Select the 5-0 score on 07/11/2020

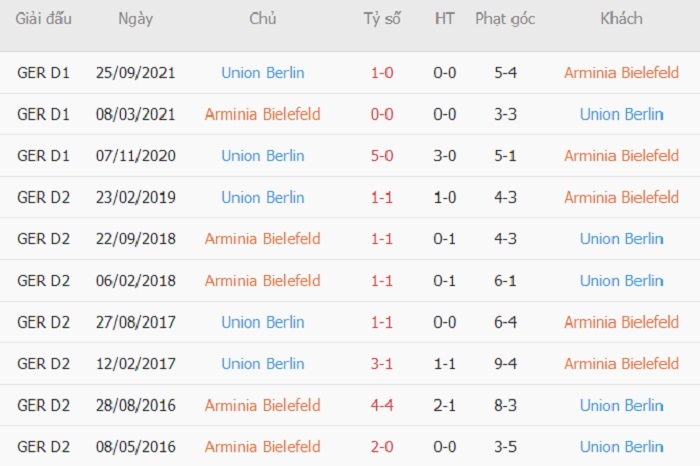(382, 156)
